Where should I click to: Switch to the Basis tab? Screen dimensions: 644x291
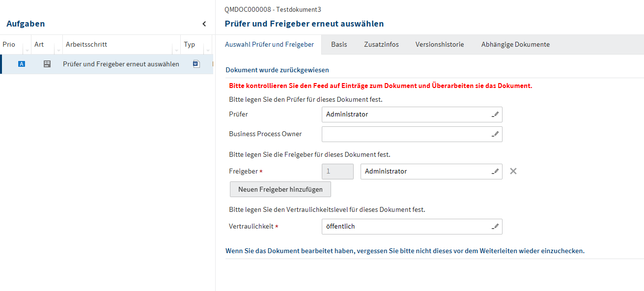click(339, 44)
